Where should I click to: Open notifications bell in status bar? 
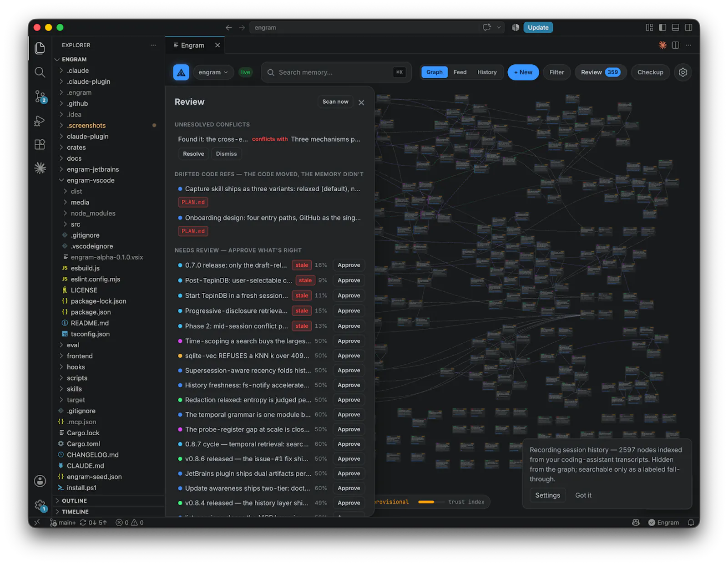pos(691,523)
